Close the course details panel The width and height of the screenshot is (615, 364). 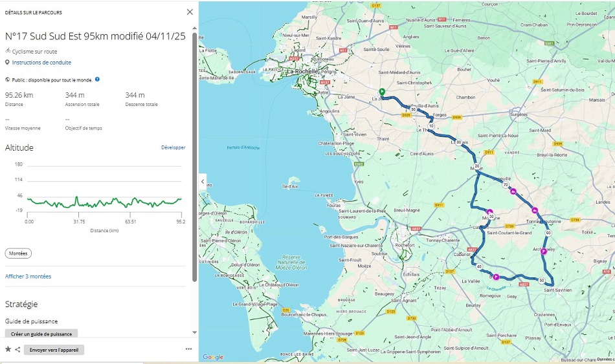pyautogui.click(x=190, y=12)
